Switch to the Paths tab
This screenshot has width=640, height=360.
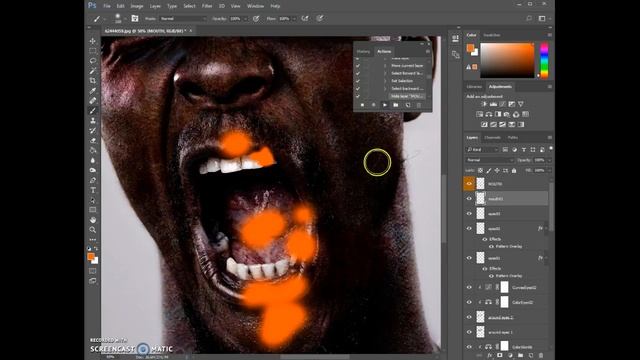pos(513,138)
